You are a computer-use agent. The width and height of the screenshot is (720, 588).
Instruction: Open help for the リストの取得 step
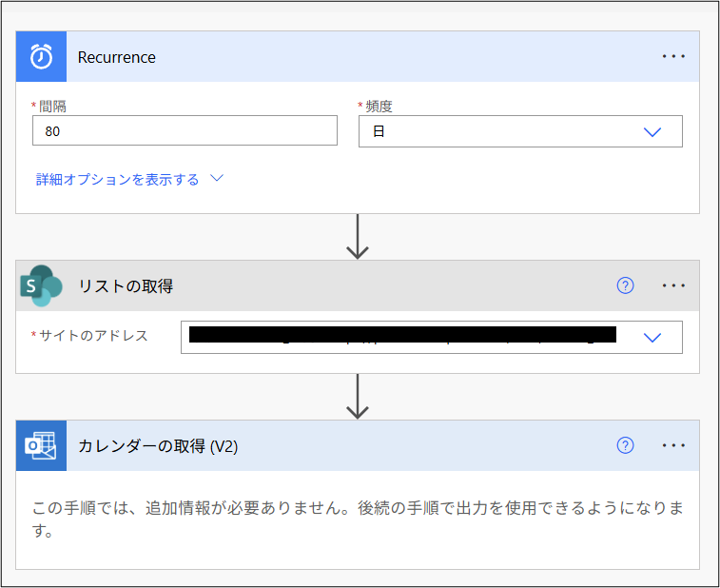pyautogui.click(x=625, y=285)
